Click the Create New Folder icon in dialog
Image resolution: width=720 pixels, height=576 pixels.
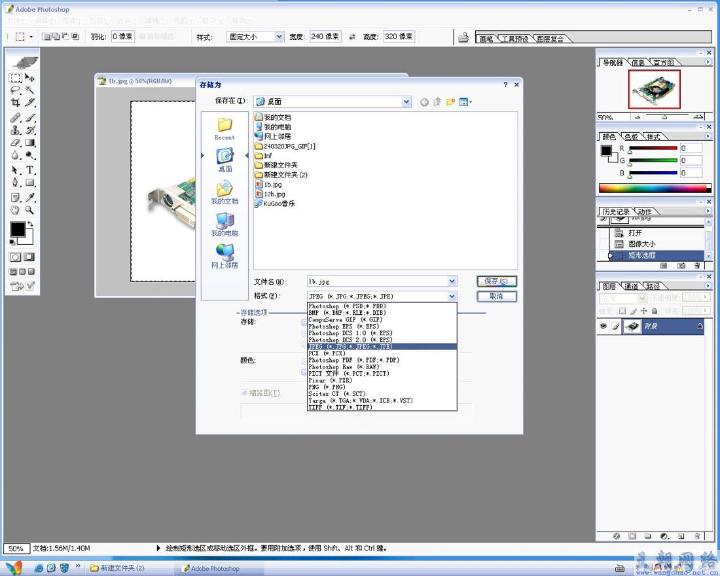pyautogui.click(x=450, y=102)
